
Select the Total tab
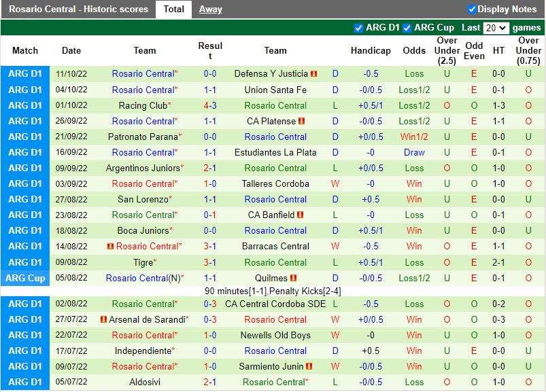coord(173,10)
